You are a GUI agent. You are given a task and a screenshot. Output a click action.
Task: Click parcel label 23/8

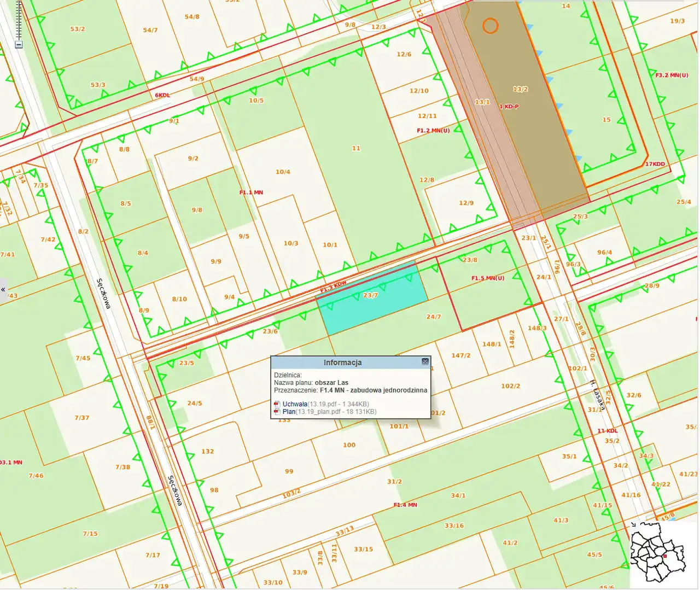point(470,260)
